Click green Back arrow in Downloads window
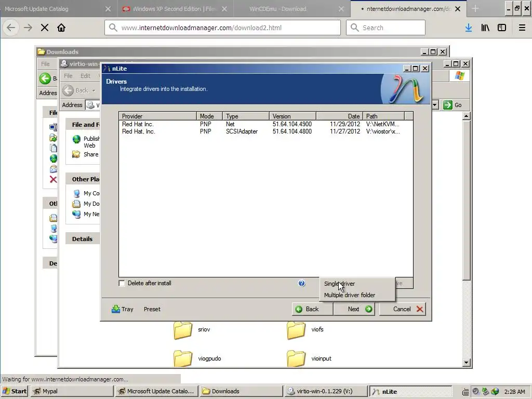 (x=45, y=78)
